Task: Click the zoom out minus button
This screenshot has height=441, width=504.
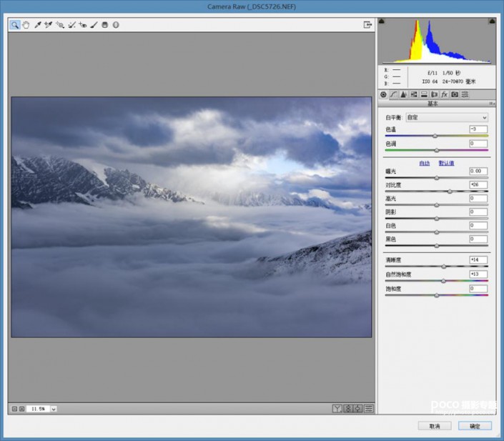Action: tap(14, 409)
